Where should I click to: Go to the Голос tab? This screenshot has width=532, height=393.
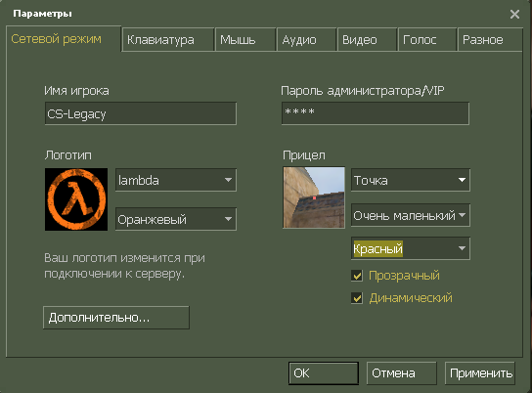pos(426,40)
